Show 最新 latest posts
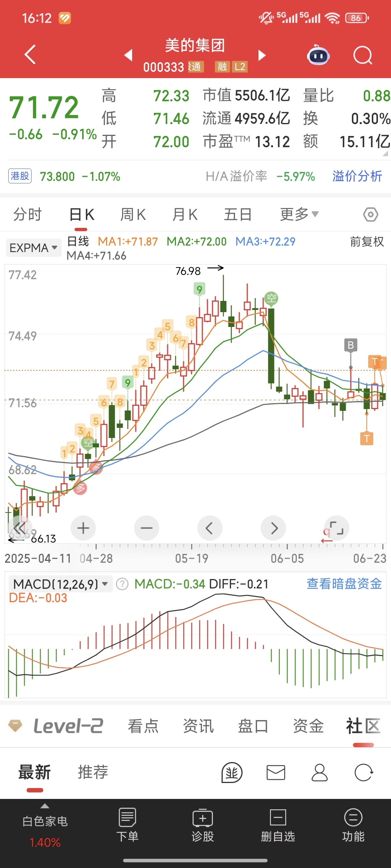This screenshot has width=391, height=868. [34, 772]
